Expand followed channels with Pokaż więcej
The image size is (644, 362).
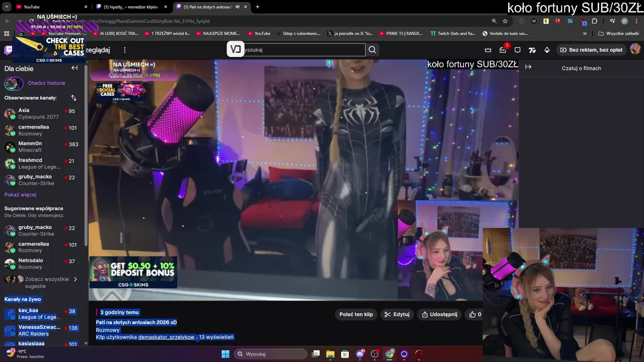[x=20, y=195]
